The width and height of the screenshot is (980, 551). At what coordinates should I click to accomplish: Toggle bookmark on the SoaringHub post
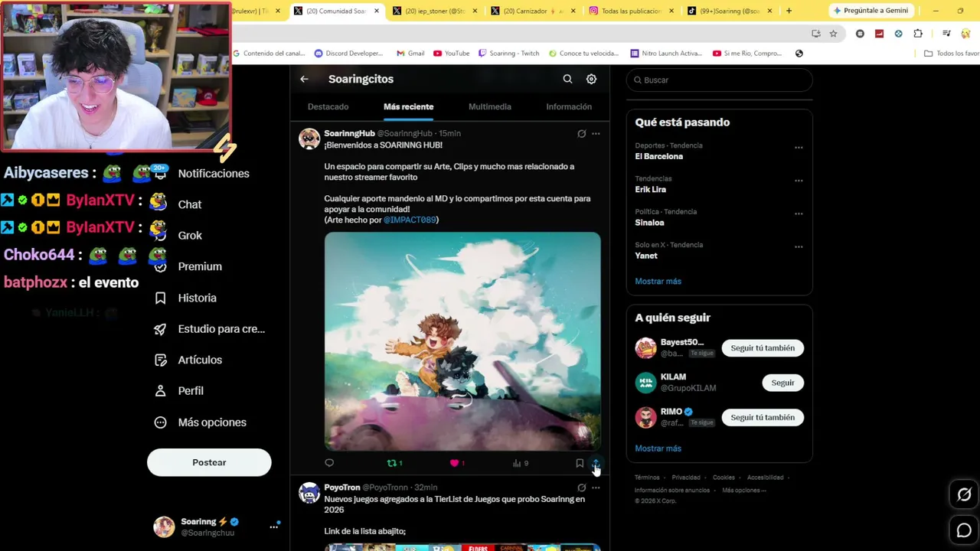tap(580, 463)
